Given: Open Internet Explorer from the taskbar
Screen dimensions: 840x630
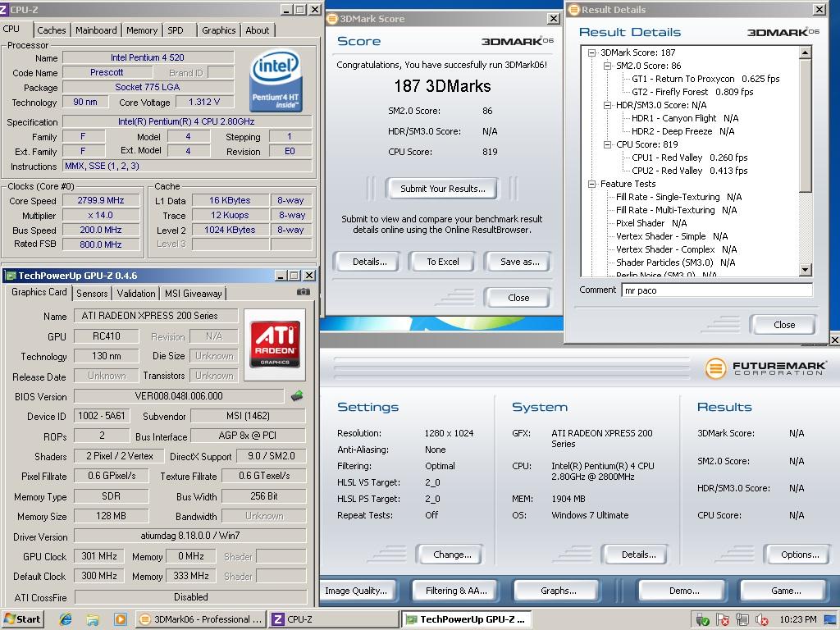Looking at the screenshot, I should 66,619.
